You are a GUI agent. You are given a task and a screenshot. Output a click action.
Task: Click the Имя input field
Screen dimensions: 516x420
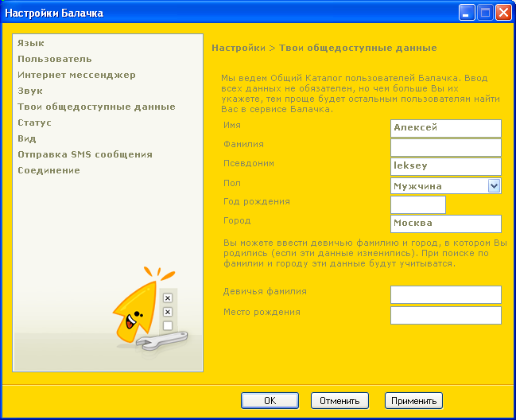445,128
